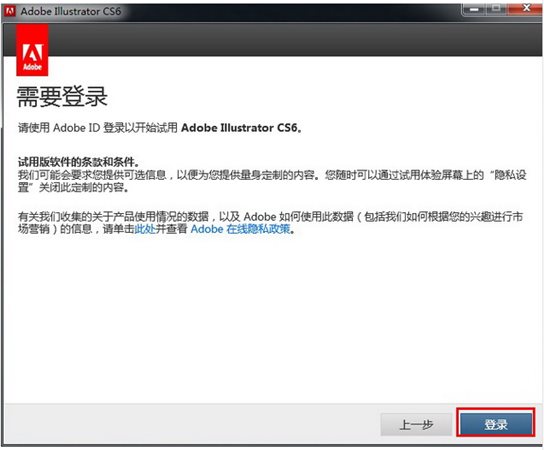The width and height of the screenshot is (544, 450).
Task: Click the 登录 sign-in button
Action: pyautogui.click(x=496, y=424)
